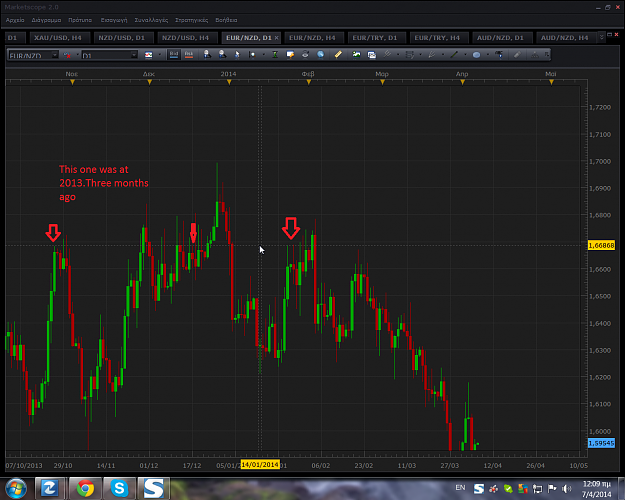This screenshot has width=625, height=500.
Task: Open the D1 timeframe dropdown
Action: [x=134, y=55]
